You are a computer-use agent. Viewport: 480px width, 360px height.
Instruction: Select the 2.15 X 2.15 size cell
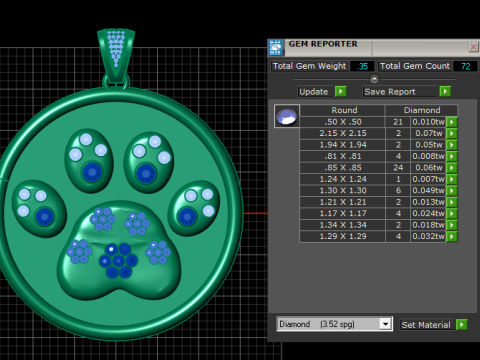pos(342,133)
